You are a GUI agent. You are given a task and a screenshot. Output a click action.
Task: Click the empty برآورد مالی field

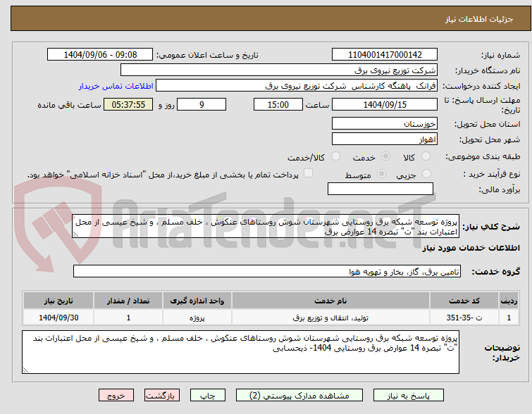click(x=381, y=189)
